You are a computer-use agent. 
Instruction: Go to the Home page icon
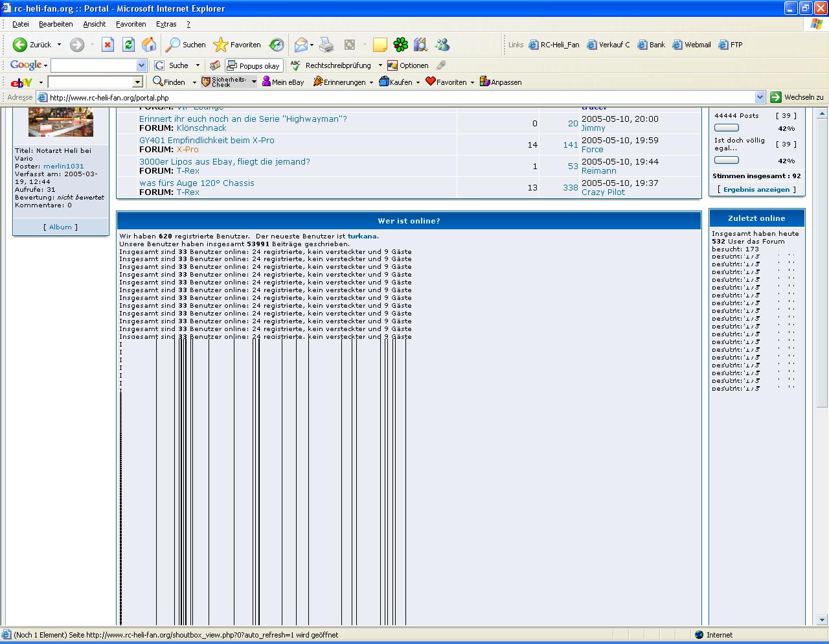point(149,45)
